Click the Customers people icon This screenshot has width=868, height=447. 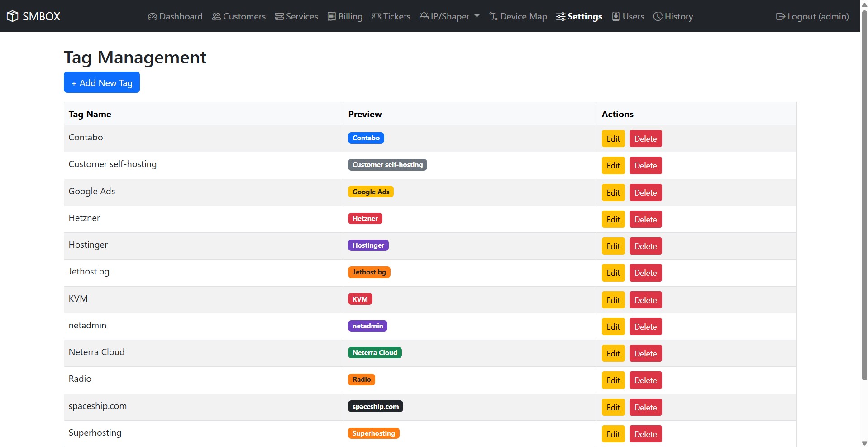tap(216, 16)
